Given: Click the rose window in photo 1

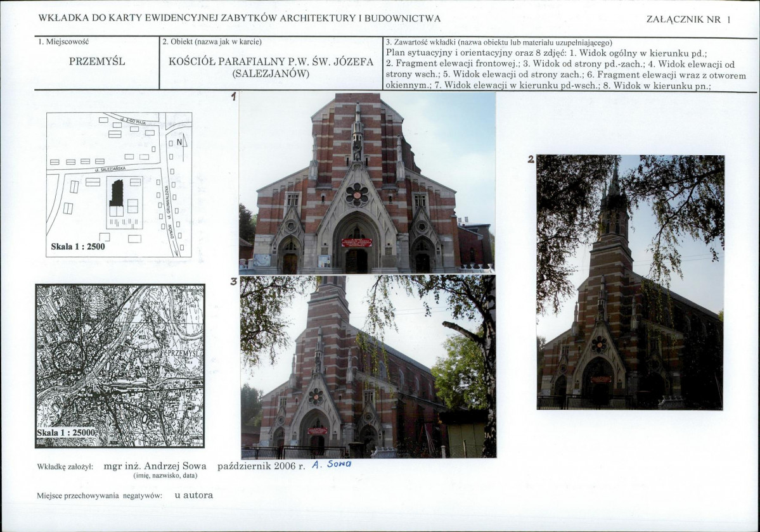Looking at the screenshot, I should 357,194.
